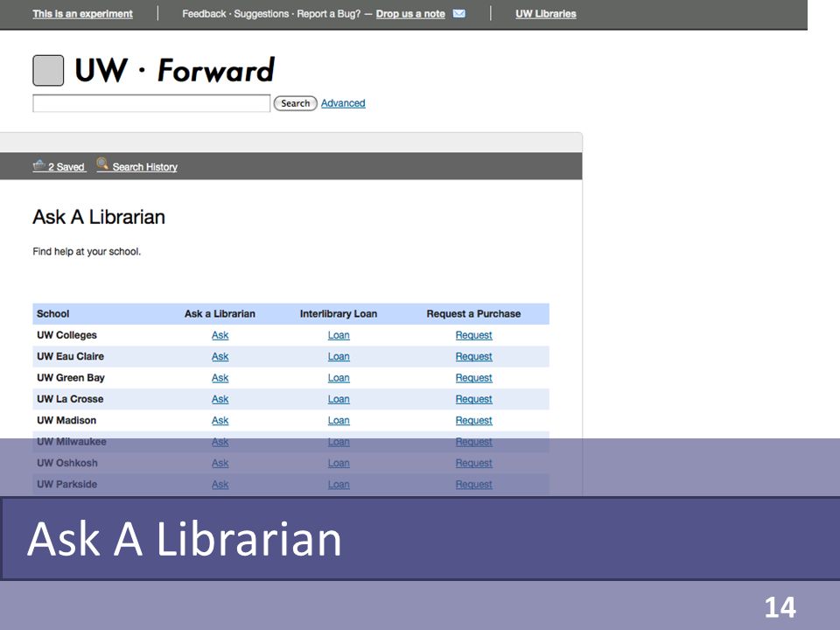View the 2 Saved items

pos(66,167)
